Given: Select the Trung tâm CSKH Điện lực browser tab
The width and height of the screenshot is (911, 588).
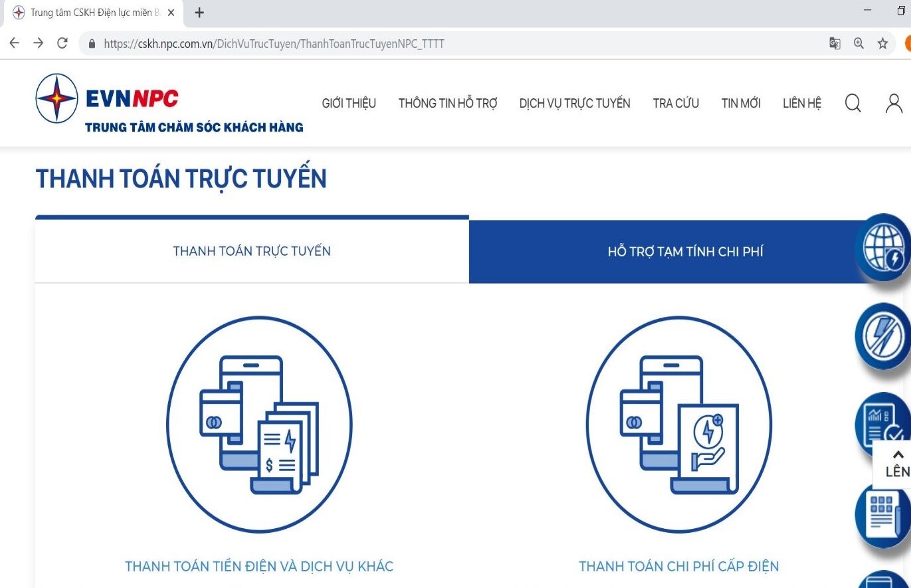Looking at the screenshot, I should point(94,13).
